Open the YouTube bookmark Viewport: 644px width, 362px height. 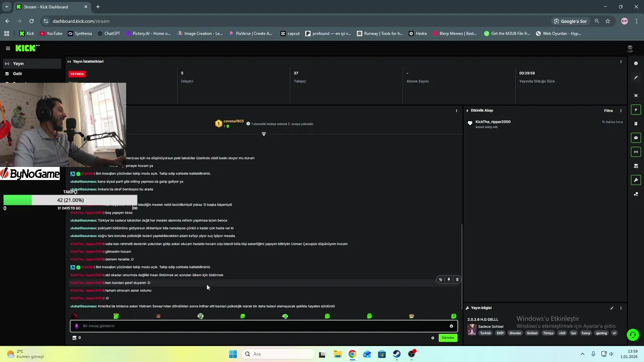tap(51, 34)
